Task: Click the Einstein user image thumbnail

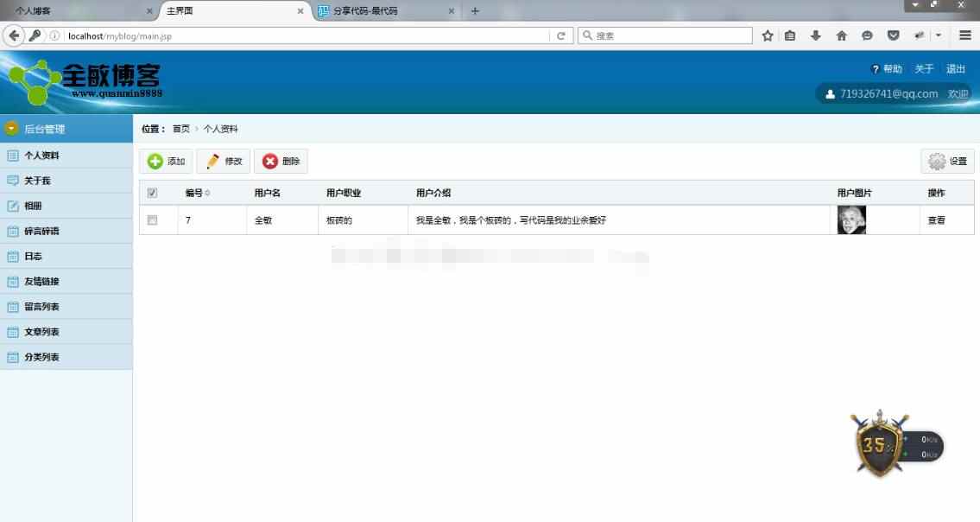Action: click(x=851, y=220)
